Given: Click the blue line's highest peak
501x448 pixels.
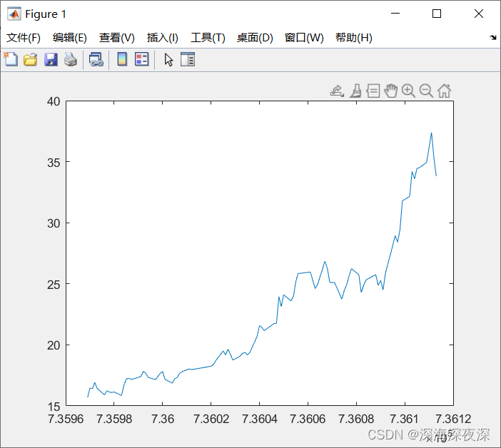Looking at the screenshot, I should (x=431, y=133).
